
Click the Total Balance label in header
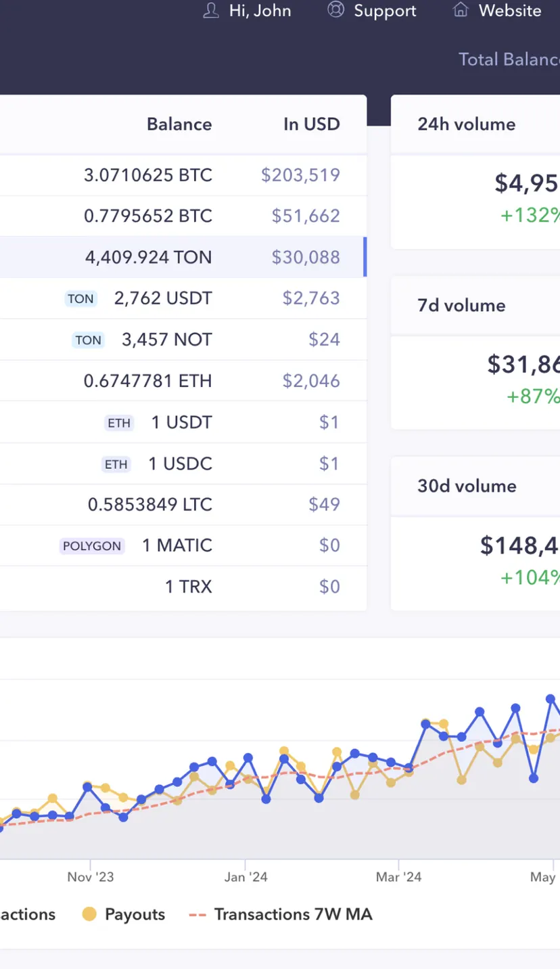[x=509, y=60]
